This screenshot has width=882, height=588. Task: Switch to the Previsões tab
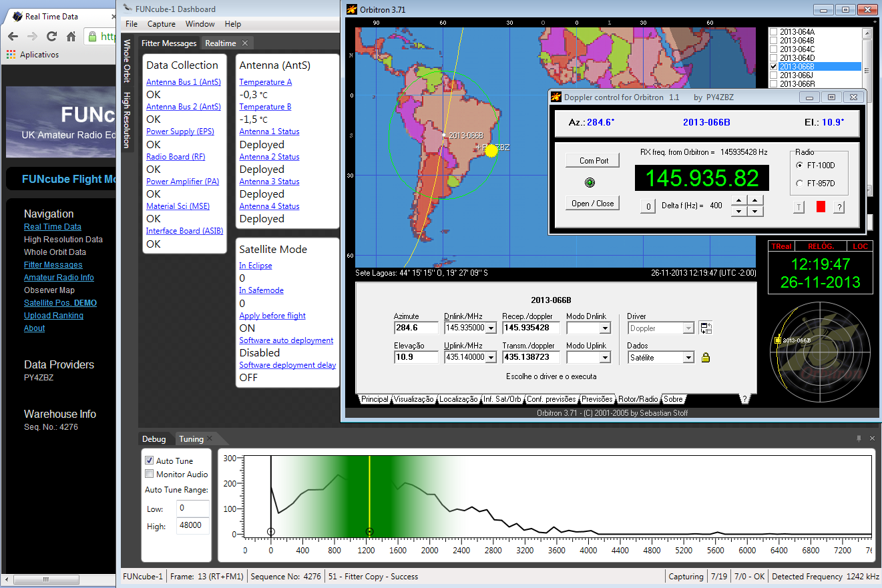[x=597, y=399]
